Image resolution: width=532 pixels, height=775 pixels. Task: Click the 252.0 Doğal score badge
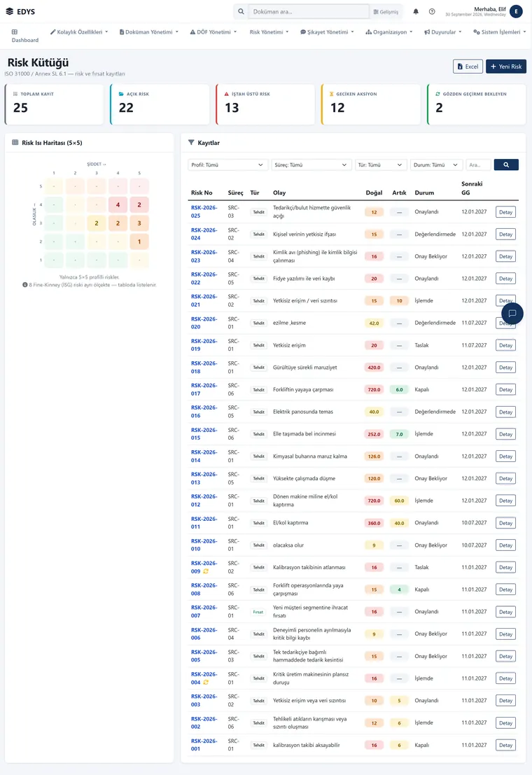tap(374, 434)
